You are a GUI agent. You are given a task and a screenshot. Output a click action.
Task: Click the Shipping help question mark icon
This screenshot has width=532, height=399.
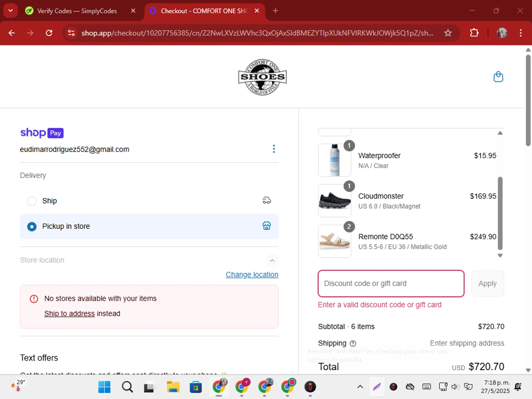click(x=353, y=343)
